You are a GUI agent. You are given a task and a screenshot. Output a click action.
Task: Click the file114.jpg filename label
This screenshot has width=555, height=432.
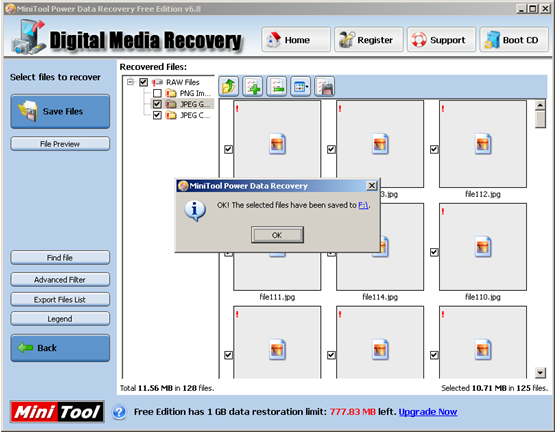380,297
